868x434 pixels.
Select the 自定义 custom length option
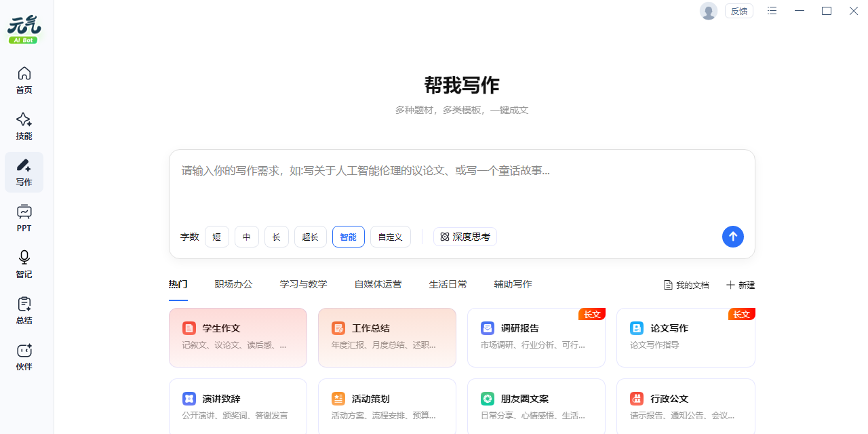click(x=390, y=237)
